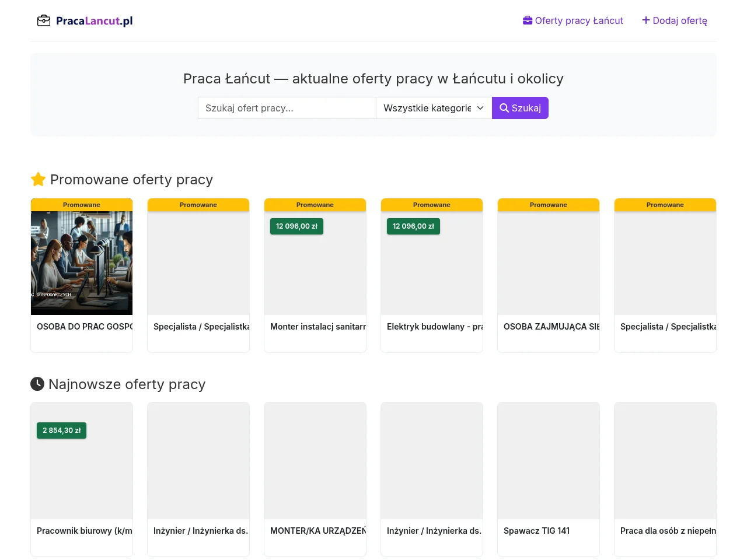Open the office photo thumbnail of the OSOBA DO PRAC GOSP offer
747x560 pixels.
(82, 263)
